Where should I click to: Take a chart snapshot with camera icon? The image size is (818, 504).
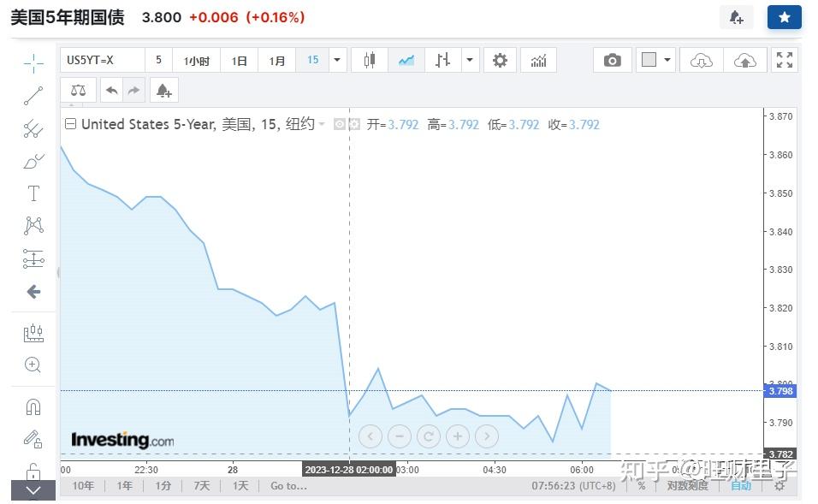click(x=612, y=60)
